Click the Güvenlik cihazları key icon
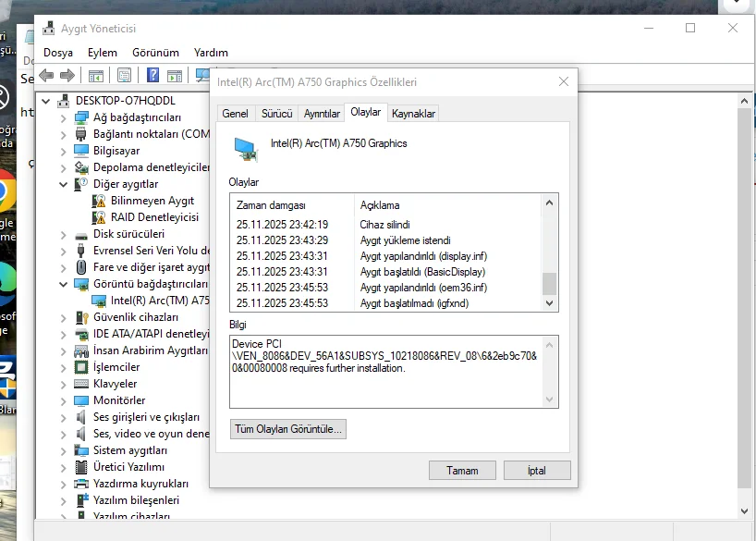The width and height of the screenshot is (756, 541). 81,317
